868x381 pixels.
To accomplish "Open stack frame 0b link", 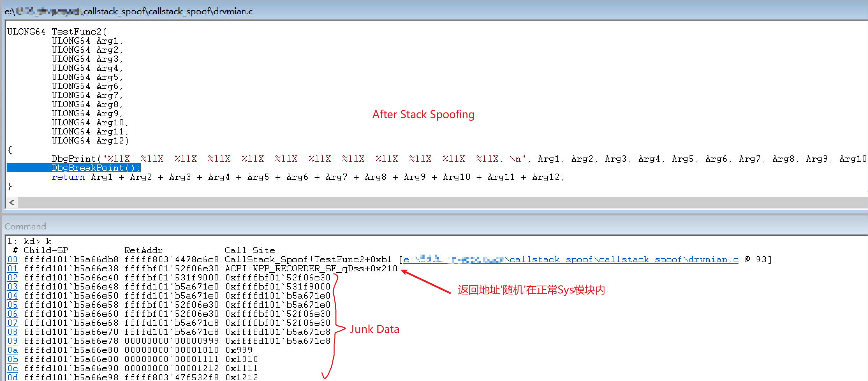I will pos(13,359).
